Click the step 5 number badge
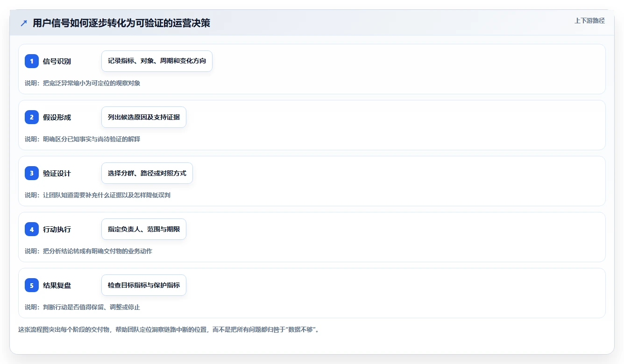 (x=32, y=285)
